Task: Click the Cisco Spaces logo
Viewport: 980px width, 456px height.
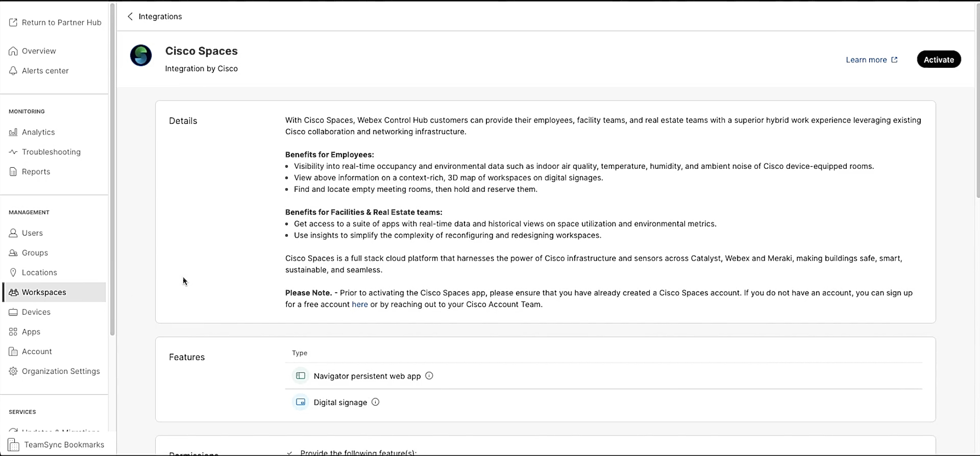Action: 141,55
